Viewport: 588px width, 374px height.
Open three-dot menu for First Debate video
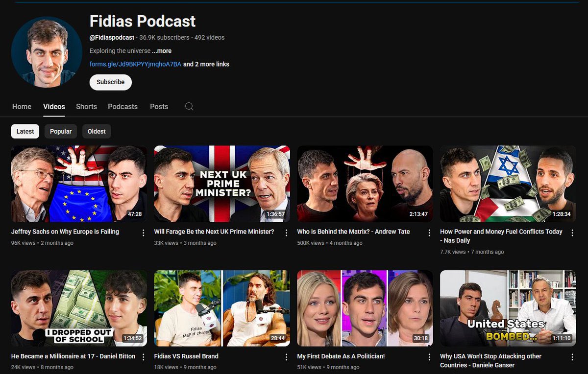click(x=429, y=357)
